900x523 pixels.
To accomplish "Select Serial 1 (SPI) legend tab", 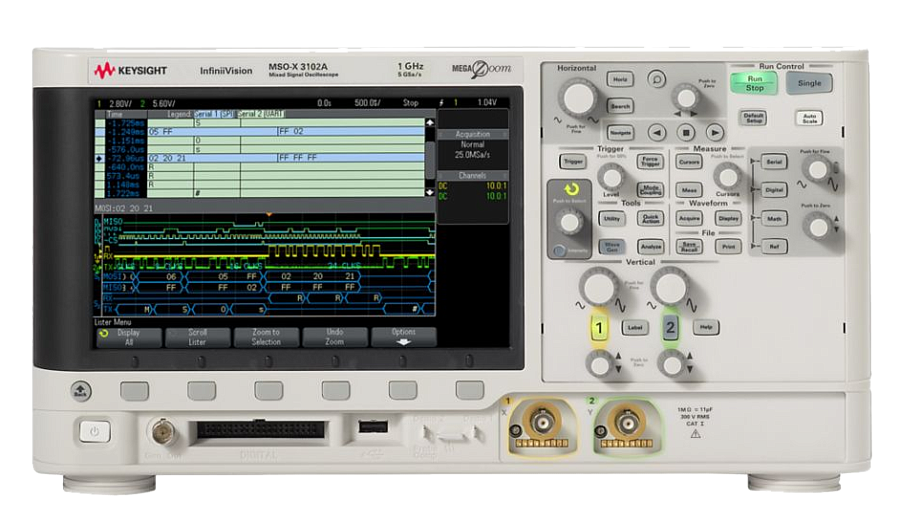I will [x=215, y=114].
